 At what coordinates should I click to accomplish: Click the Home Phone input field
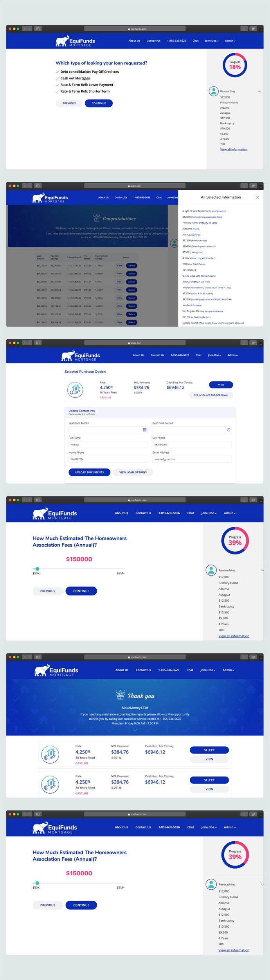pyautogui.click(x=108, y=459)
